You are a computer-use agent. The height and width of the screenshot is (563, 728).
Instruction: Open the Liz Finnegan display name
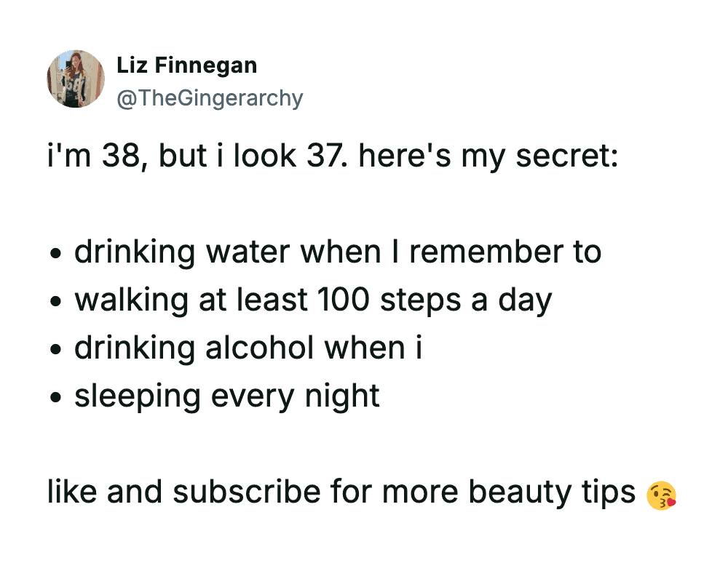click(186, 65)
